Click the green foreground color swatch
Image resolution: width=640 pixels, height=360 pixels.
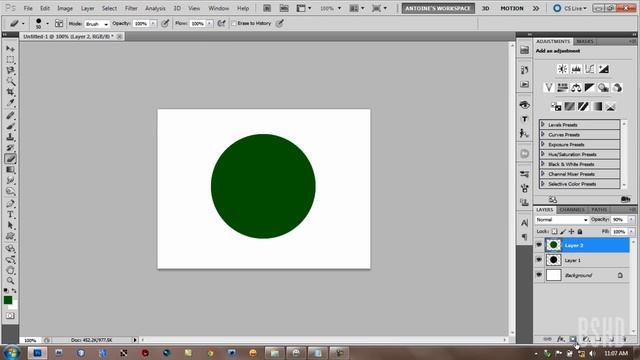(x=8, y=300)
